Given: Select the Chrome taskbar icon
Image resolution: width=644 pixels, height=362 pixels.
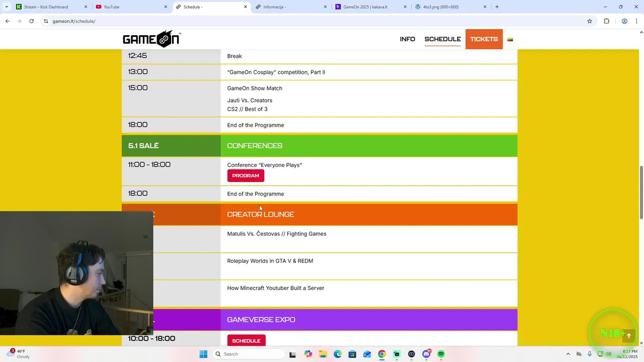Looking at the screenshot, I should [382, 354].
